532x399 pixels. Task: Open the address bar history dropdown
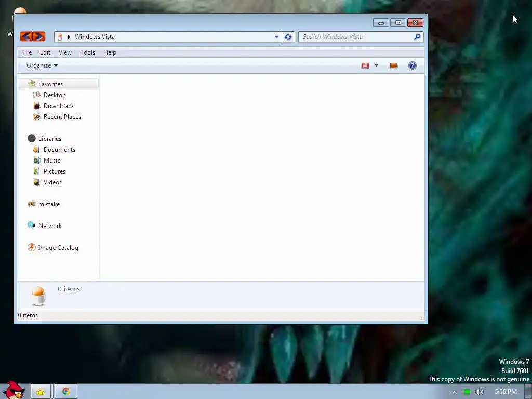tap(276, 37)
